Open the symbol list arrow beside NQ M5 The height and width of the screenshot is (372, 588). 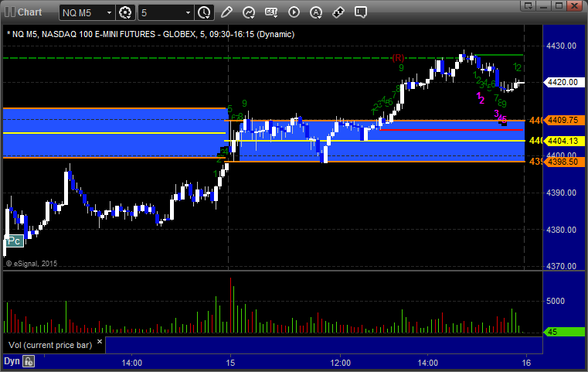[x=109, y=13]
